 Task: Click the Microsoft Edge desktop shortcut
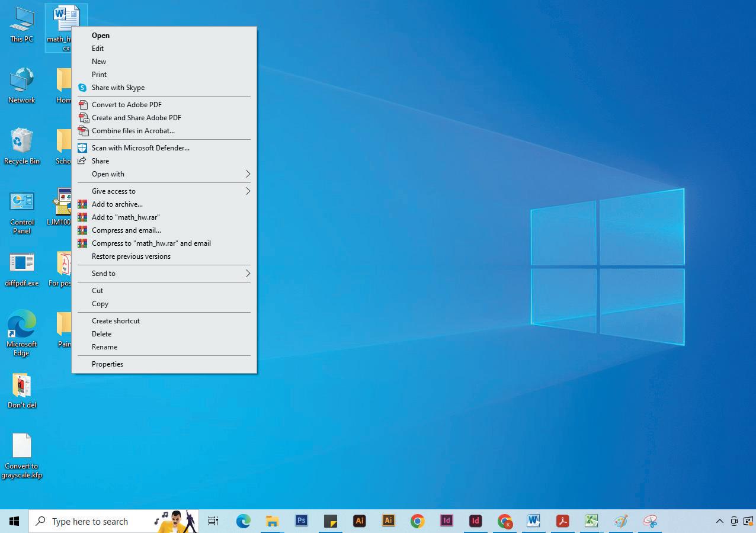coord(22,333)
